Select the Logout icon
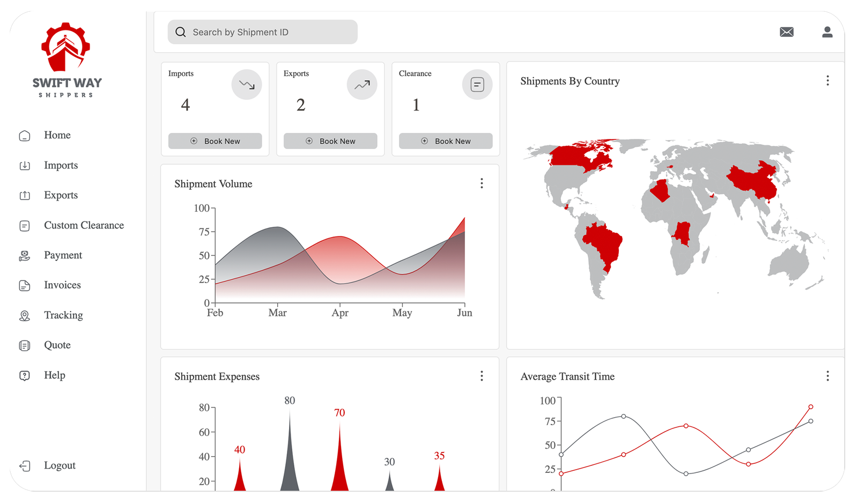Image resolution: width=858 pixels, height=504 pixels. tap(25, 465)
